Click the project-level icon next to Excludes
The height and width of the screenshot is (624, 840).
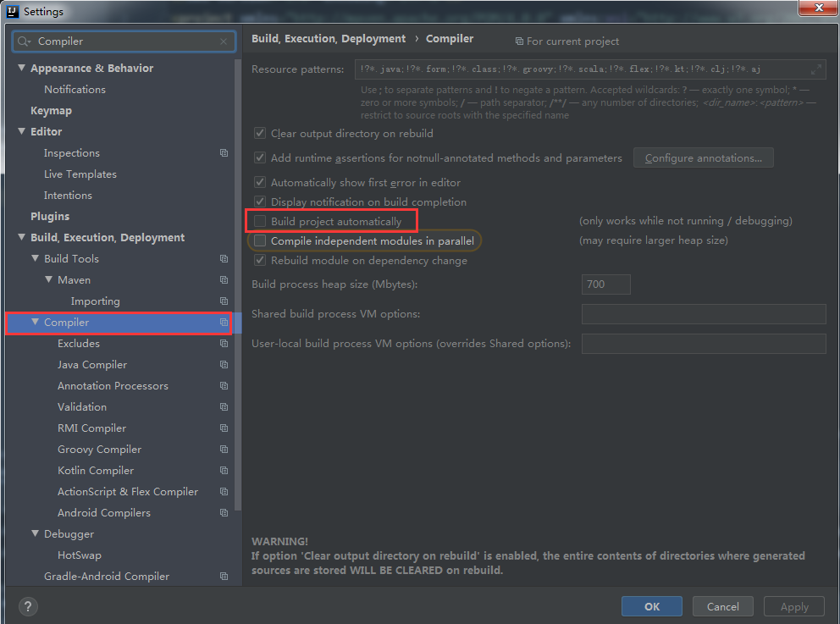point(224,344)
